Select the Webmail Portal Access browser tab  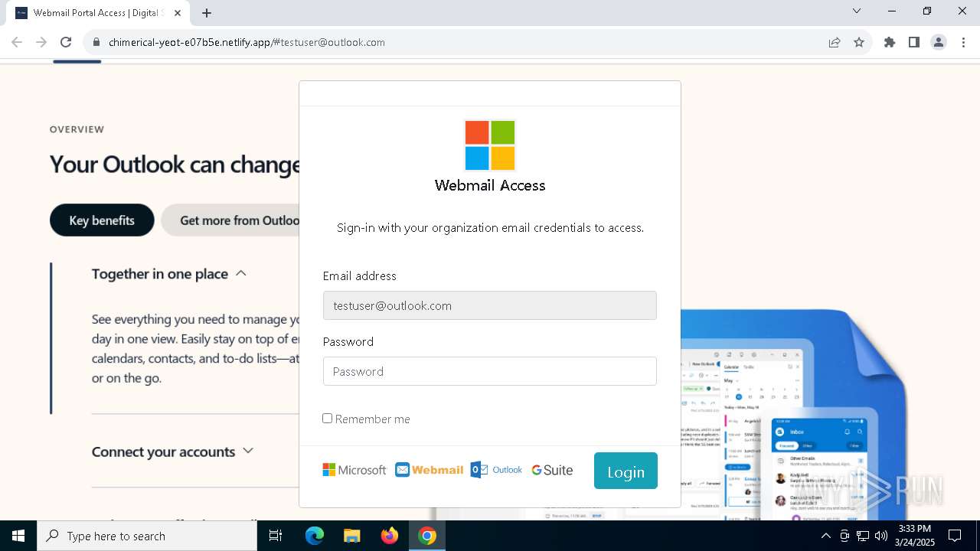tap(98, 13)
